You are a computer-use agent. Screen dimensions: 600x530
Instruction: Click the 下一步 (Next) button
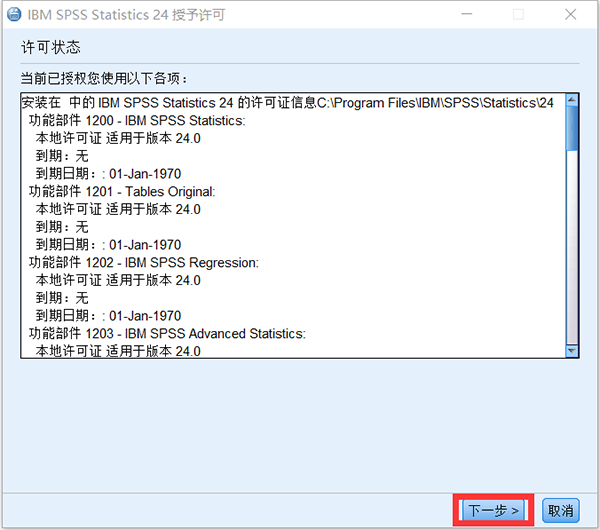pos(495,510)
